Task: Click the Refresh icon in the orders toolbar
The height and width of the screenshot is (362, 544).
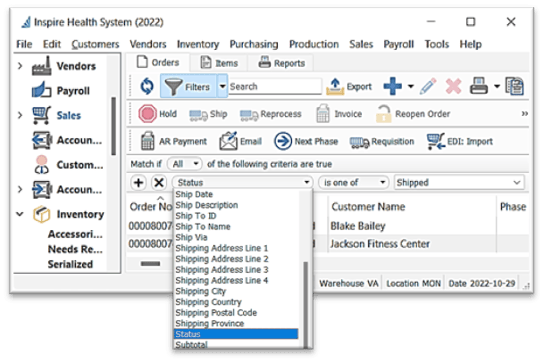Action: (147, 86)
